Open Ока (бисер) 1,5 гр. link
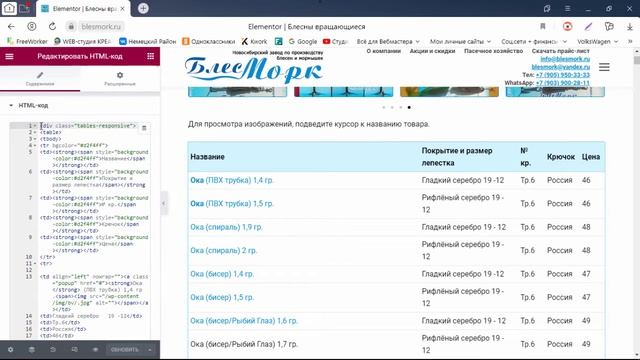The height and width of the screenshot is (360, 640). tap(222, 297)
